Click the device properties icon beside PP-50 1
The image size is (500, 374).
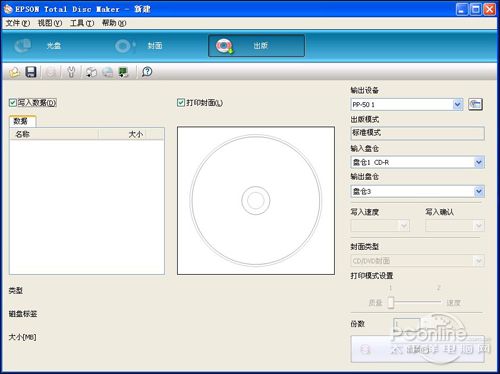(x=475, y=104)
